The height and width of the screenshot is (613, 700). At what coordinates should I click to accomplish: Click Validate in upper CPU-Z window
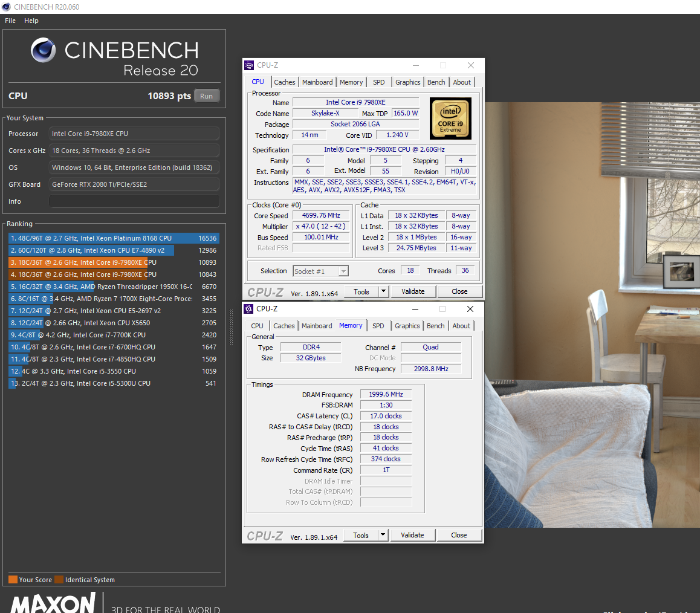tap(413, 291)
